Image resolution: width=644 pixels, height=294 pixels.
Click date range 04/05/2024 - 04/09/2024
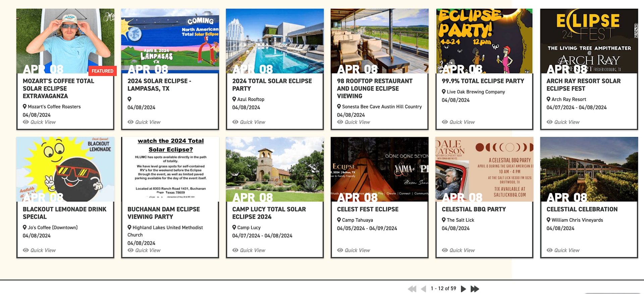point(367,228)
